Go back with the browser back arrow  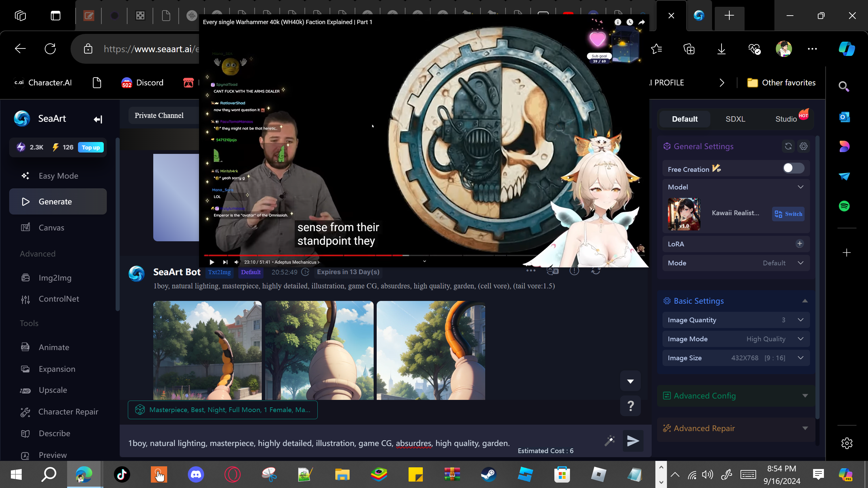[x=20, y=49]
